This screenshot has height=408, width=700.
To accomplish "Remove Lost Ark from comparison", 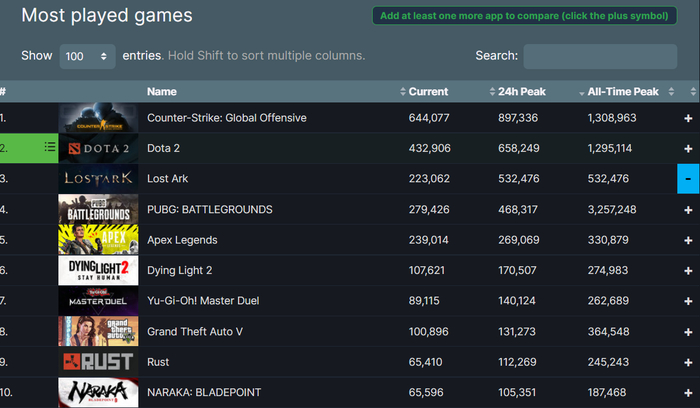I will tap(688, 179).
